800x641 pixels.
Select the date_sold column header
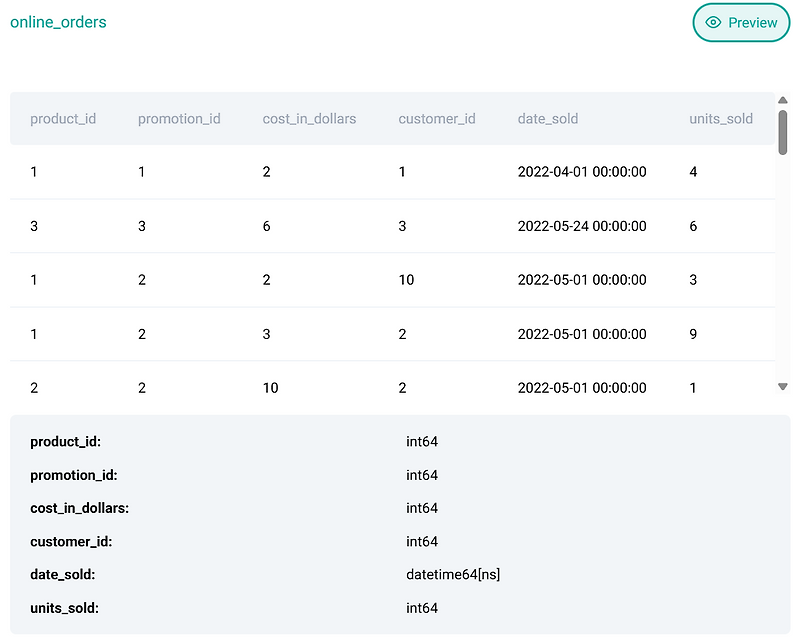pos(548,118)
